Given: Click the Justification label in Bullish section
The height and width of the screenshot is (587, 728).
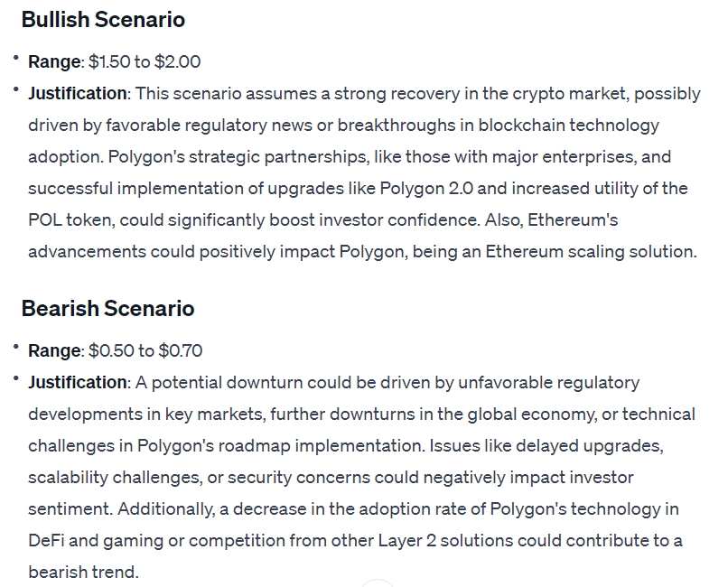Looking at the screenshot, I should [78, 94].
